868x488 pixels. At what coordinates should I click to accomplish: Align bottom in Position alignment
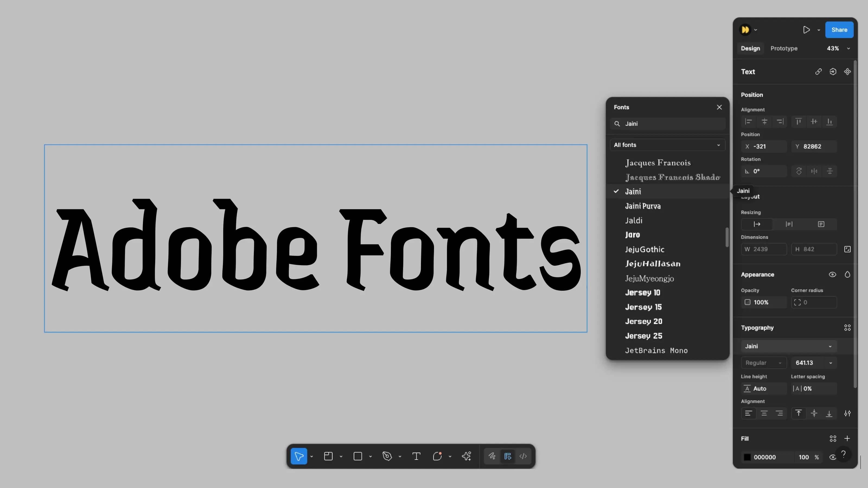click(x=829, y=121)
